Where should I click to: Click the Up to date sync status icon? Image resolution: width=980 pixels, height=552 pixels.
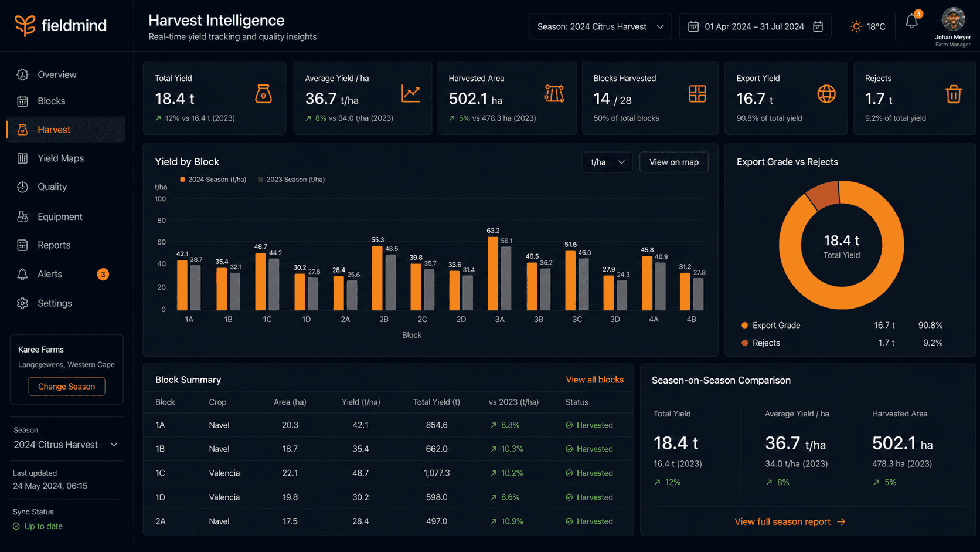(x=16, y=527)
